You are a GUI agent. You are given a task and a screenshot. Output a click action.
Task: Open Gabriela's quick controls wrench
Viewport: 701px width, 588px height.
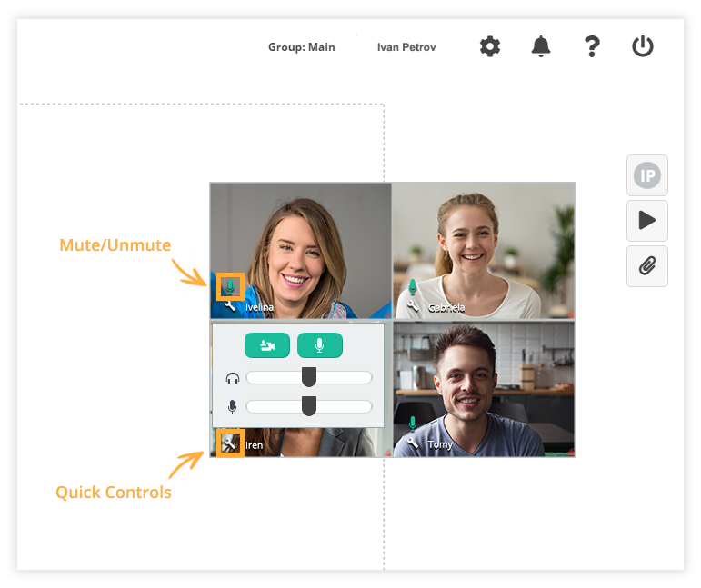click(413, 306)
